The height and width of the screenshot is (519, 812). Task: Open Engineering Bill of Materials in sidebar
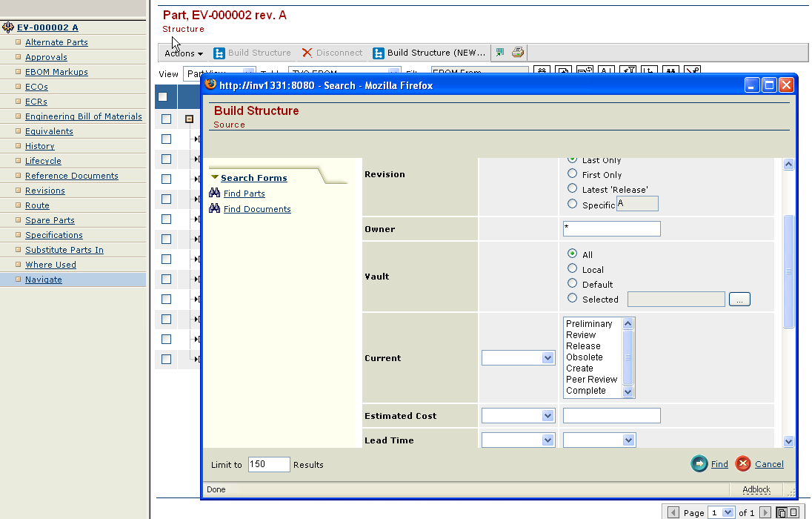(83, 116)
